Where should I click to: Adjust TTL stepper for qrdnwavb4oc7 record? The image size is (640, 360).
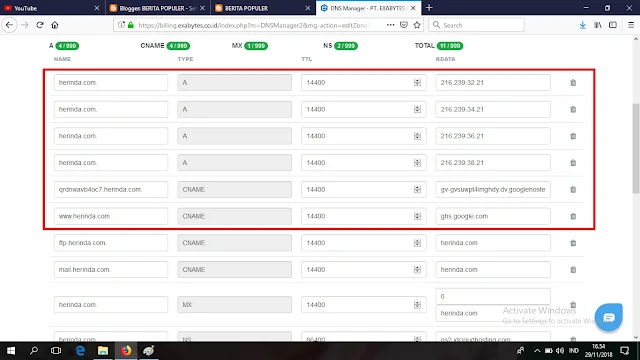417,189
